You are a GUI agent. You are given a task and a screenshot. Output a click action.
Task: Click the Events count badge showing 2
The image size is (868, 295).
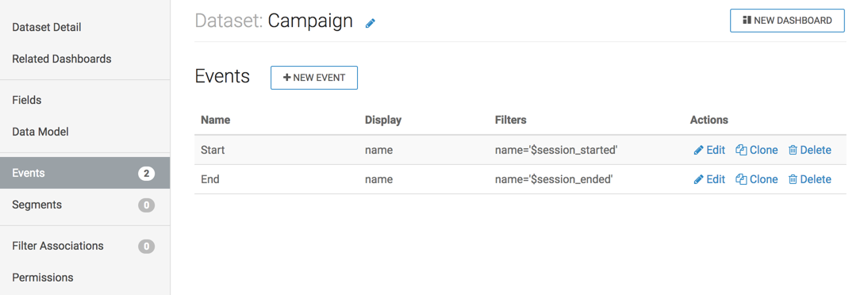click(146, 173)
